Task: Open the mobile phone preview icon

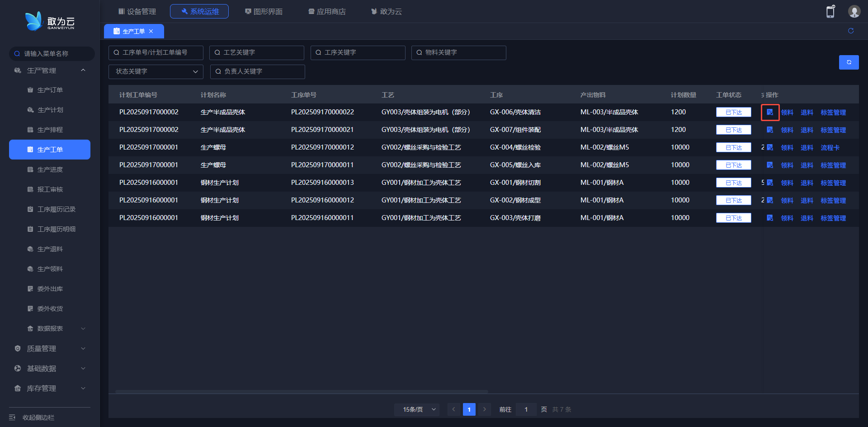Action: [x=830, y=12]
